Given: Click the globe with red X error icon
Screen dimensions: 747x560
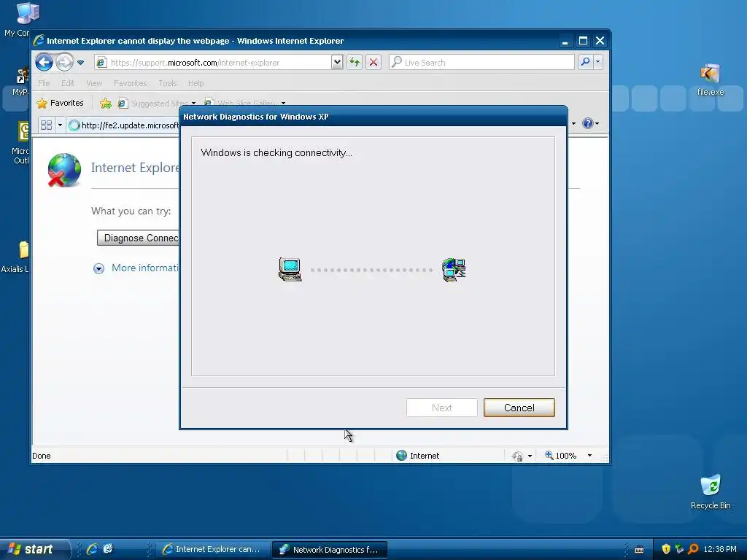Looking at the screenshot, I should [x=64, y=170].
